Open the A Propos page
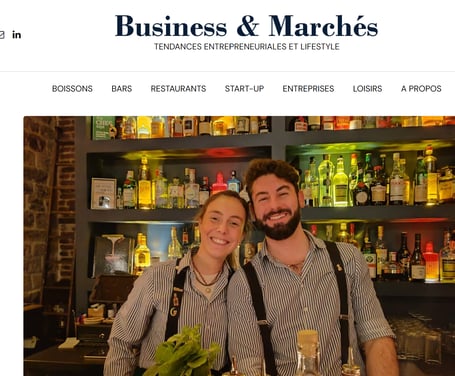 (x=421, y=89)
